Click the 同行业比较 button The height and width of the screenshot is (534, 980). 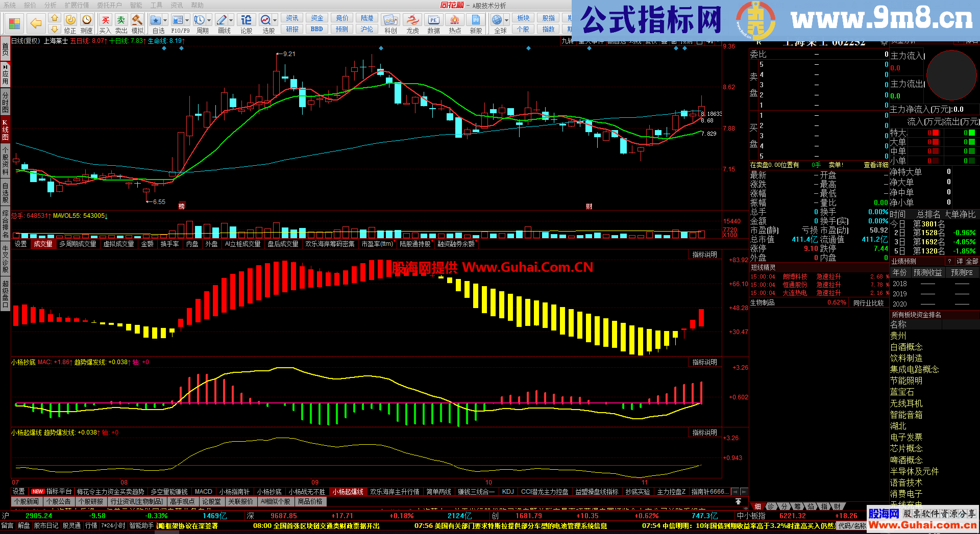coord(868,303)
